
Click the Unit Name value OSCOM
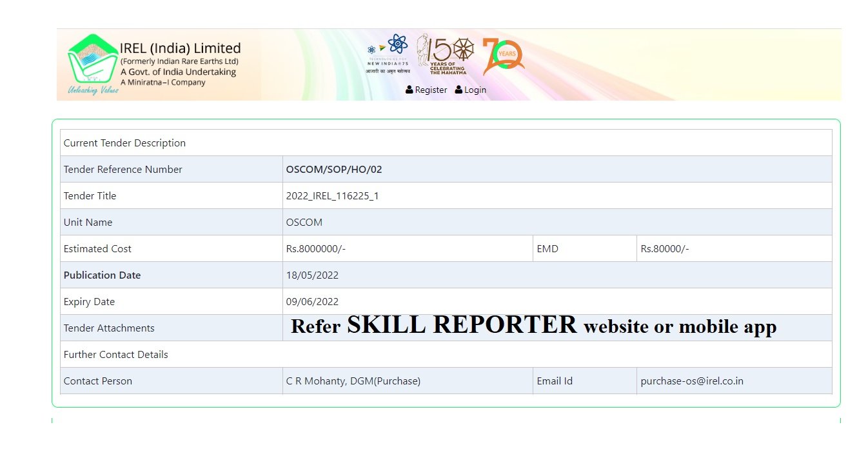coord(304,223)
